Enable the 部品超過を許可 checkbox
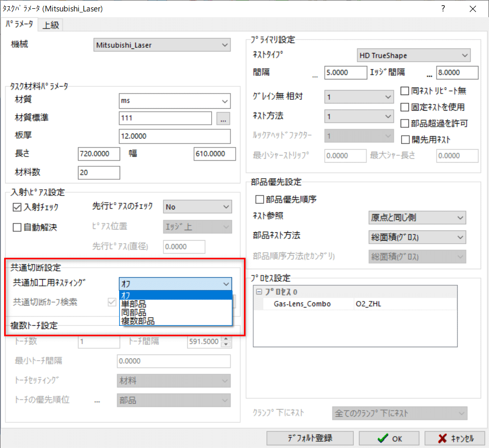This screenshot has height=448, width=489. (x=405, y=123)
